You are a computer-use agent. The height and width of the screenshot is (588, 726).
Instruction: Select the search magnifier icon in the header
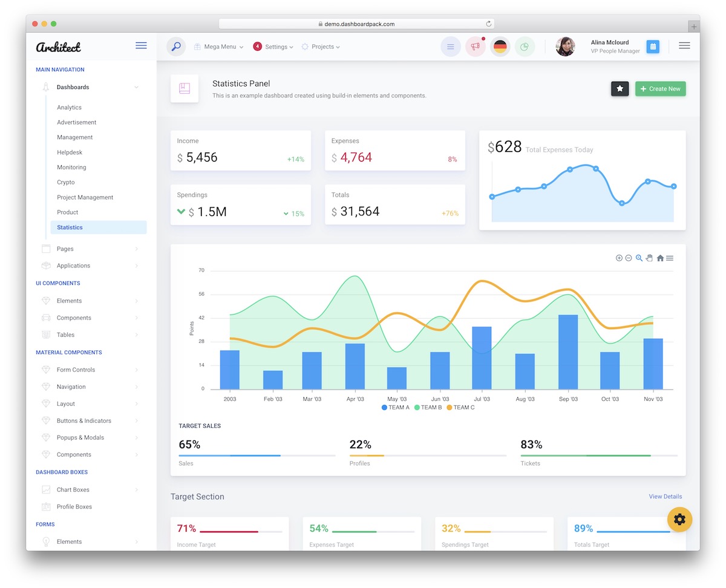tap(175, 47)
